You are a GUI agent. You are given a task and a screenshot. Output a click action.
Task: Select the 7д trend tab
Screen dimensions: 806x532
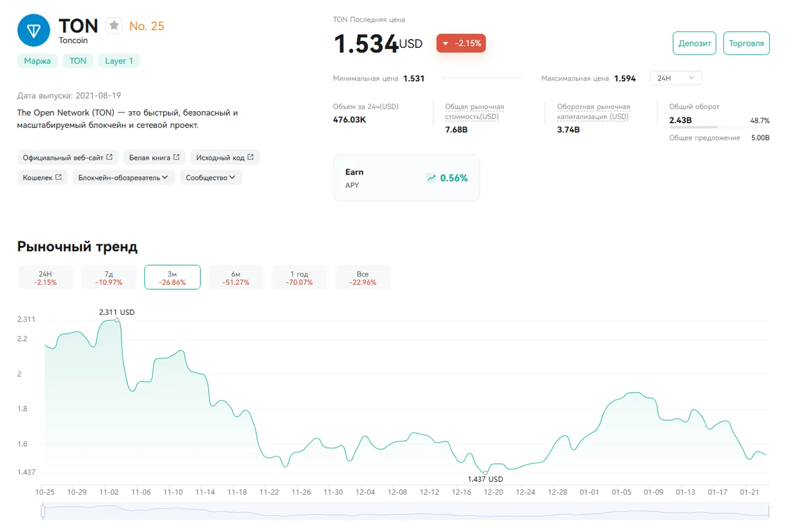click(109, 278)
